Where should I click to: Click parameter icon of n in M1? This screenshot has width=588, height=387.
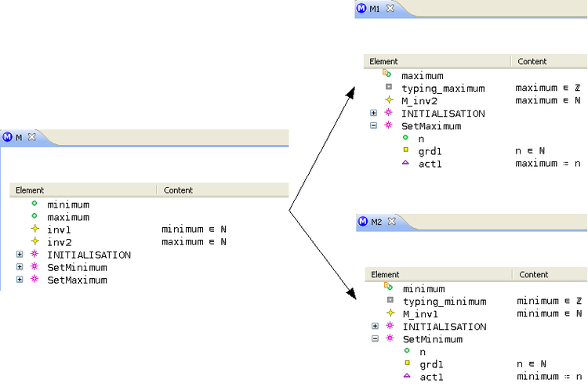pyautogui.click(x=405, y=138)
